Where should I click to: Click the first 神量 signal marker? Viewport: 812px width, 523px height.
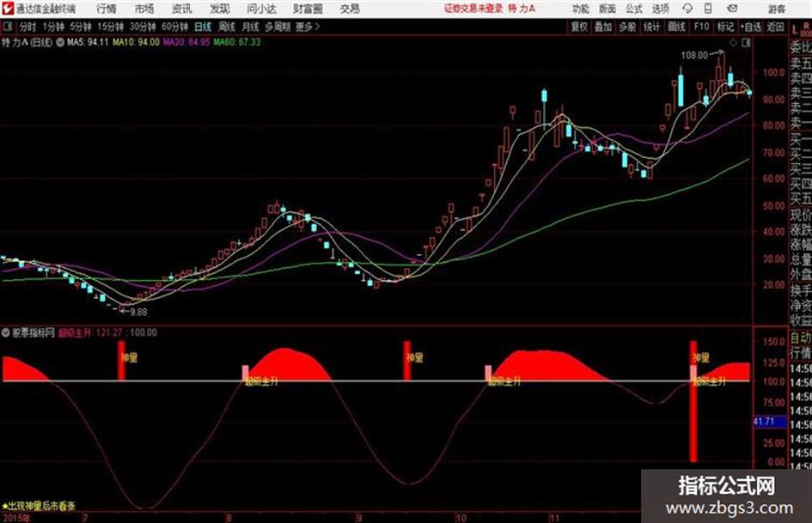(129, 358)
